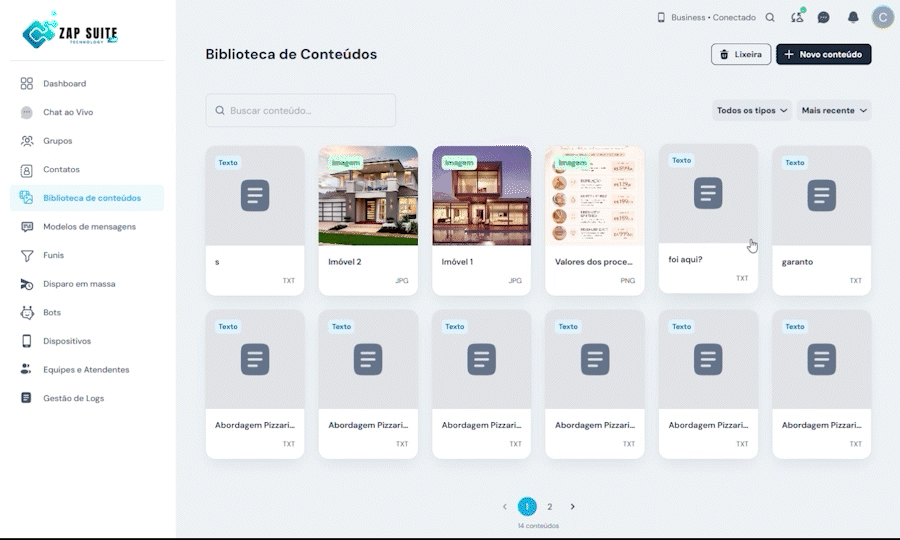Click the Bots robot icon in sidebar
The width and height of the screenshot is (900, 540).
[27, 313]
